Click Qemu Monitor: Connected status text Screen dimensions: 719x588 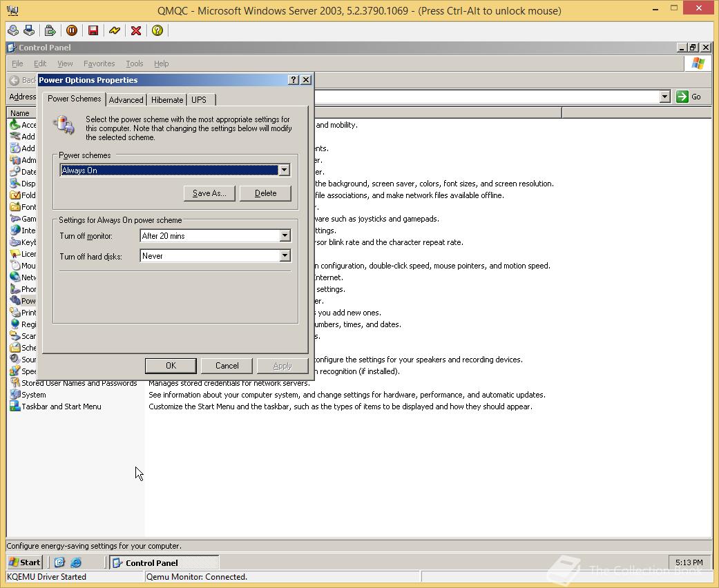point(197,576)
